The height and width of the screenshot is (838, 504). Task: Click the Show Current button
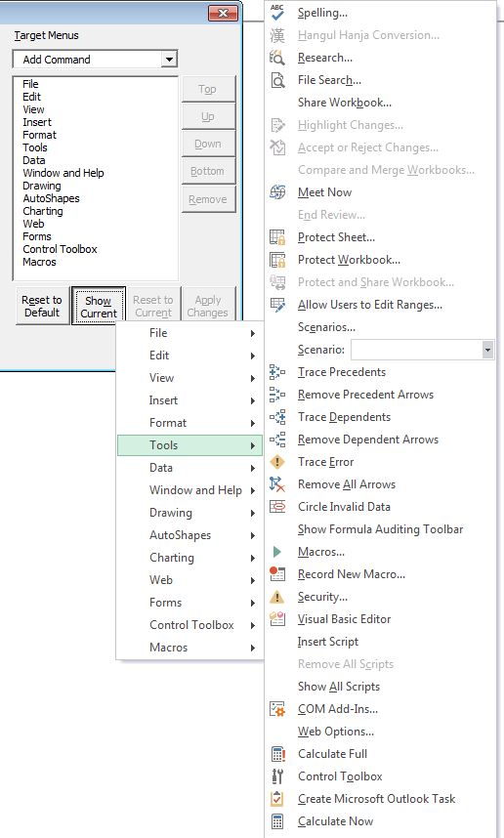[x=99, y=307]
